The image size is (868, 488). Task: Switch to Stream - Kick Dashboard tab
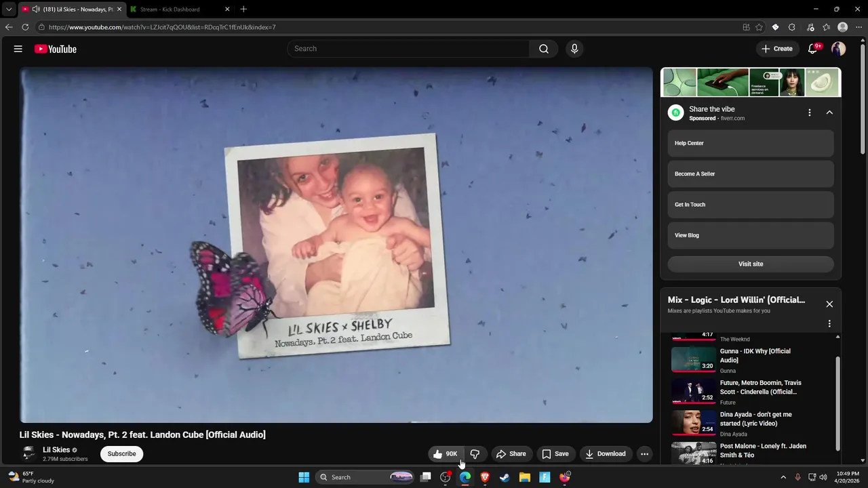pyautogui.click(x=179, y=9)
